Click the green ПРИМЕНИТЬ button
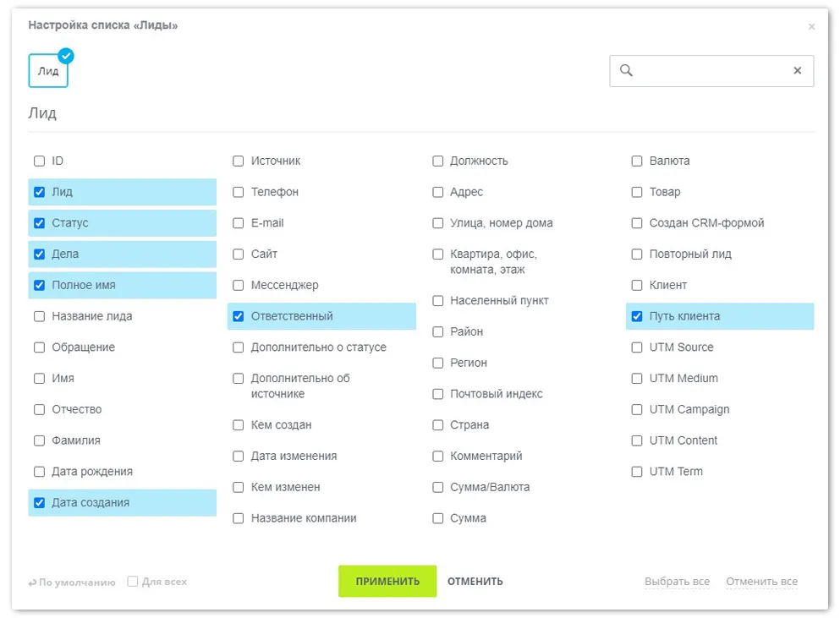 point(387,581)
